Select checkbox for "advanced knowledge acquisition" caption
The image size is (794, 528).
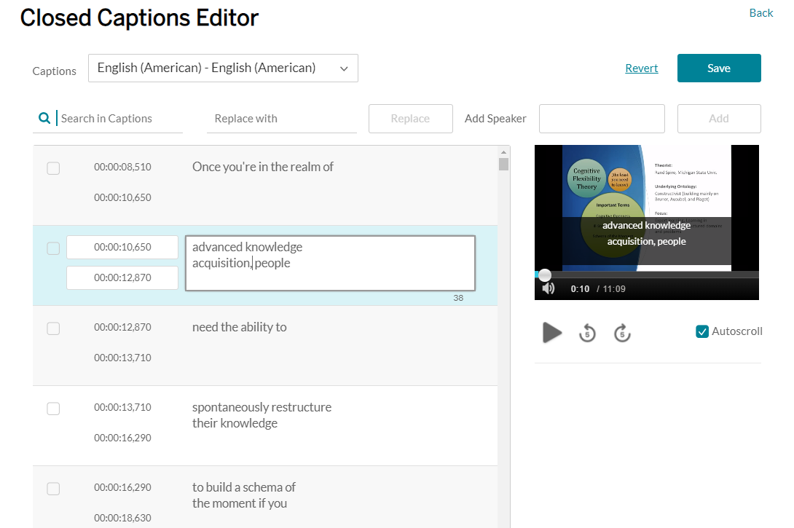(53, 248)
